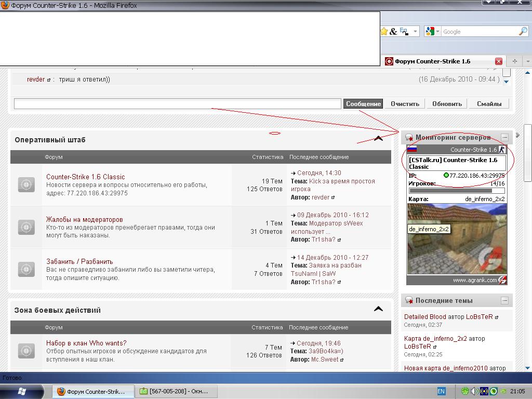This screenshot has height=399, width=532.
Task: Click external icon next to revder in chat
Action: click(x=48, y=80)
